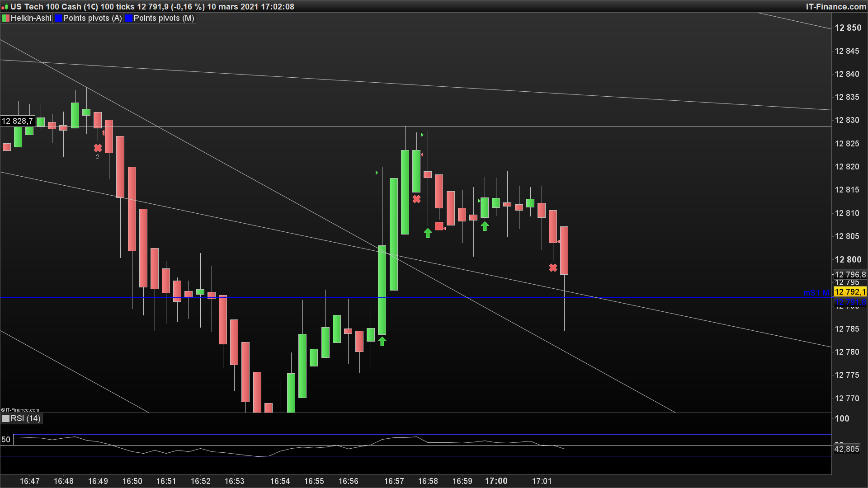The height and width of the screenshot is (488, 868).
Task: Click the red cross below the 16:58 candle
Action: coord(416,199)
